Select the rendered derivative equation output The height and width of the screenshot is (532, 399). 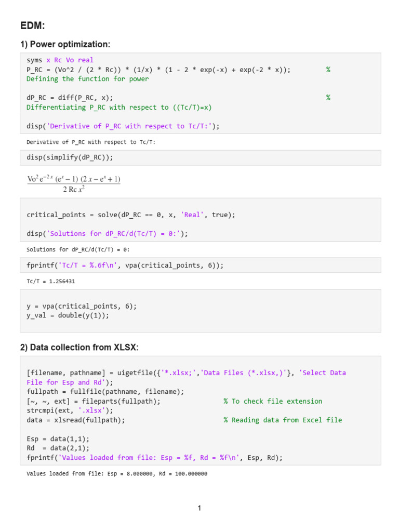click(x=74, y=183)
